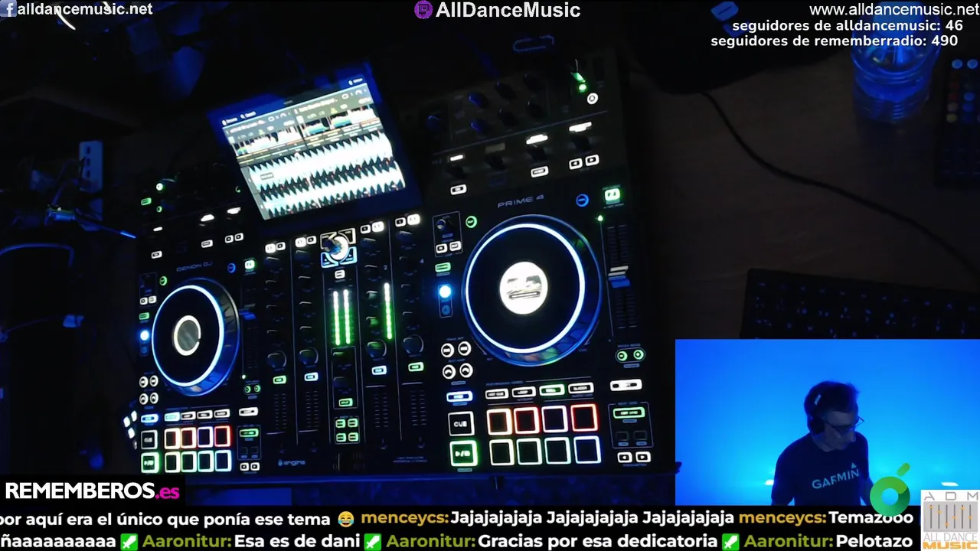Screen dimensions: 980x551
Task: Click the blue lit button left of right jog wheel
Action: [x=445, y=292]
